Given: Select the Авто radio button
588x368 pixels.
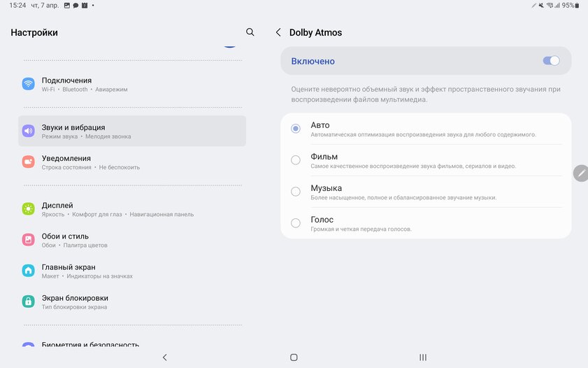Looking at the screenshot, I should (x=296, y=129).
